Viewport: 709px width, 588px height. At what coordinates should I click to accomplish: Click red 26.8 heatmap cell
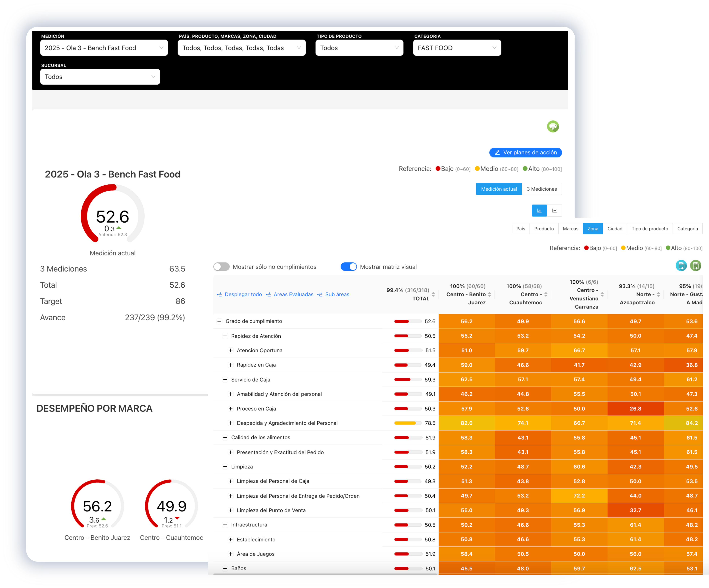pyautogui.click(x=635, y=409)
